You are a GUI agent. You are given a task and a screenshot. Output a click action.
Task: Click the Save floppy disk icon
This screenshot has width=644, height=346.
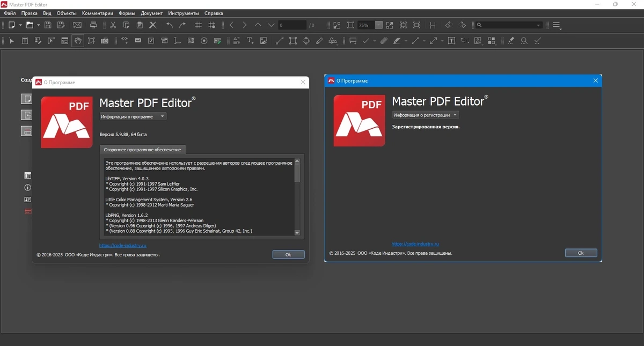coord(48,25)
